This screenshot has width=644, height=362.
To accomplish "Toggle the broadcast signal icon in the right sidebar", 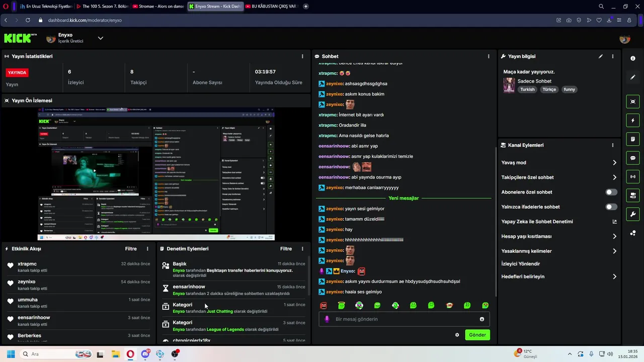I will tap(632, 176).
